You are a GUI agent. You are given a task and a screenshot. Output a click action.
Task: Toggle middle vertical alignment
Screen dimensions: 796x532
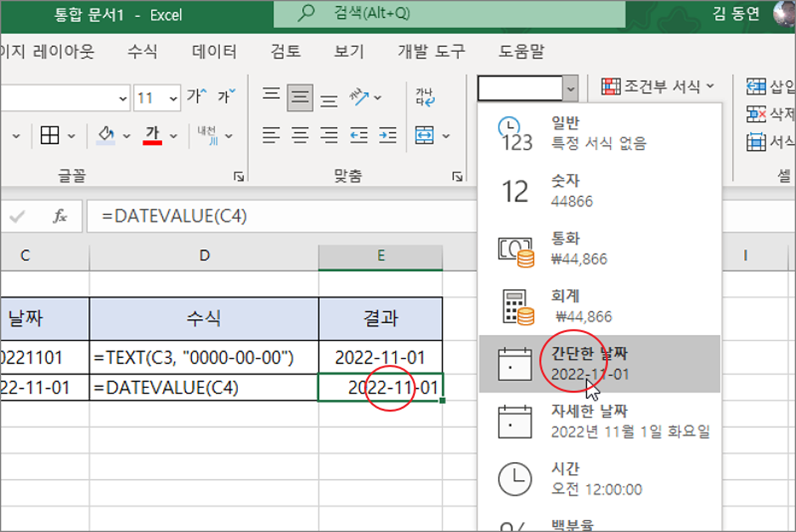(300, 97)
